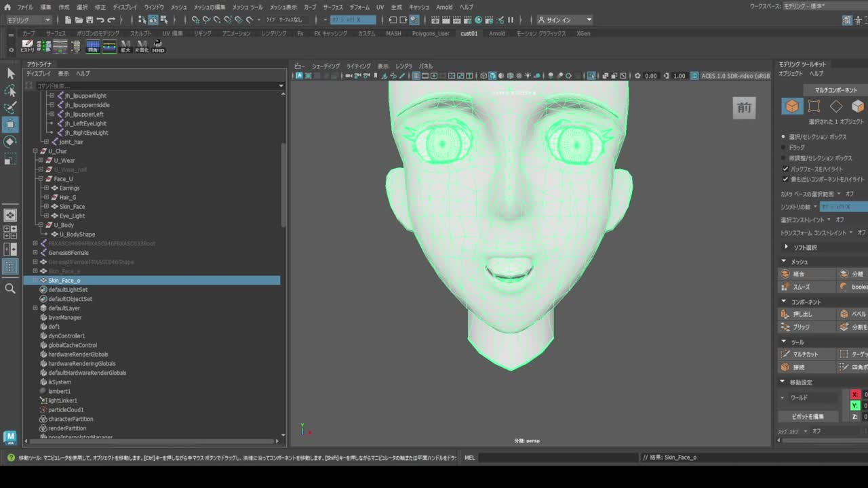Click the search magnifier icon in the left sidebar

10,289
